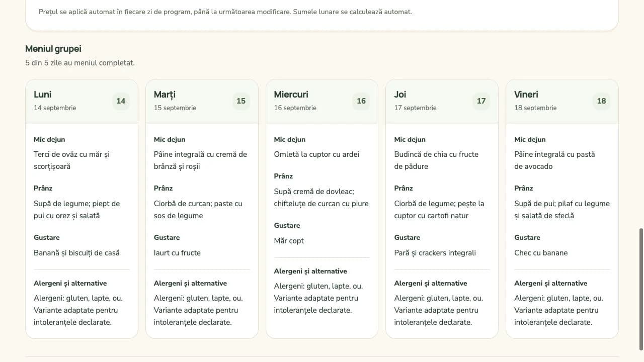Viewport: 644px width, 362px height.
Task: Click the "Joi" day title
Action: 400,95
